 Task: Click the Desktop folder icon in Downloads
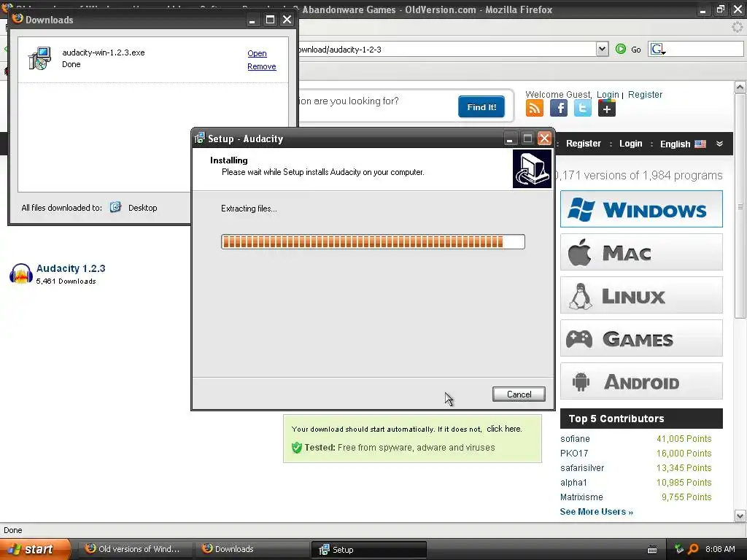tap(115, 207)
